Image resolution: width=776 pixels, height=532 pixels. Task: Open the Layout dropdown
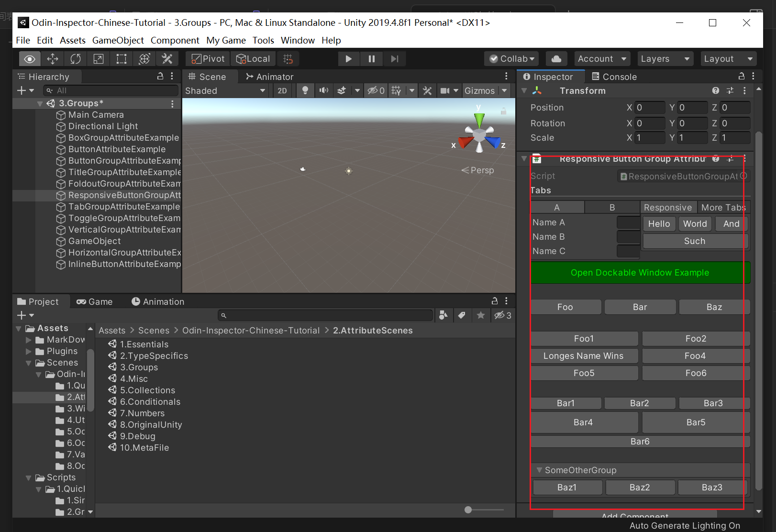pyautogui.click(x=728, y=59)
